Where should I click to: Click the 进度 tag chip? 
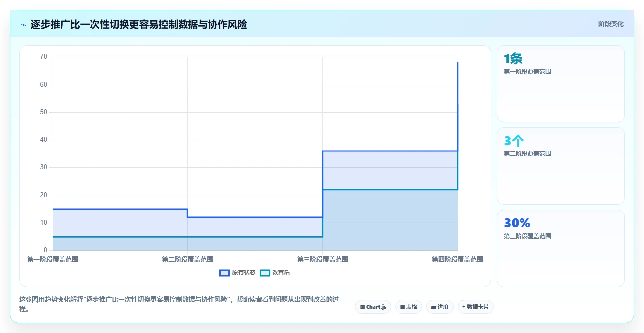click(x=439, y=307)
